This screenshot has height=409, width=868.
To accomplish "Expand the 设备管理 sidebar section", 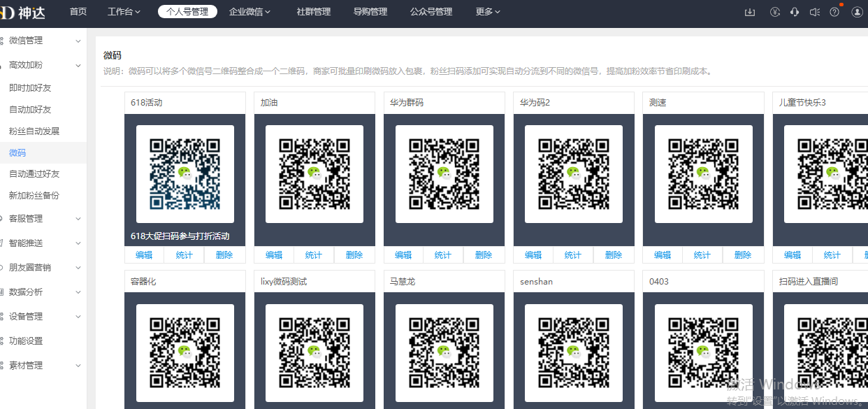I will [x=43, y=317].
